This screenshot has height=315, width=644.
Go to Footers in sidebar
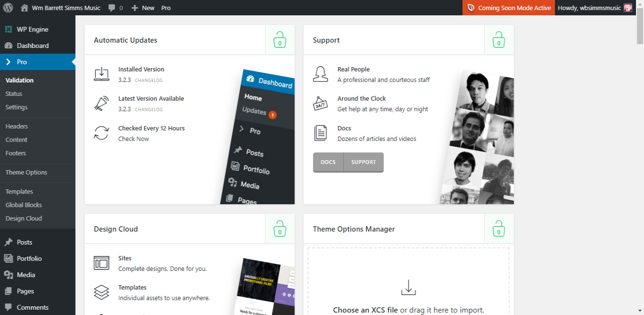(x=16, y=153)
